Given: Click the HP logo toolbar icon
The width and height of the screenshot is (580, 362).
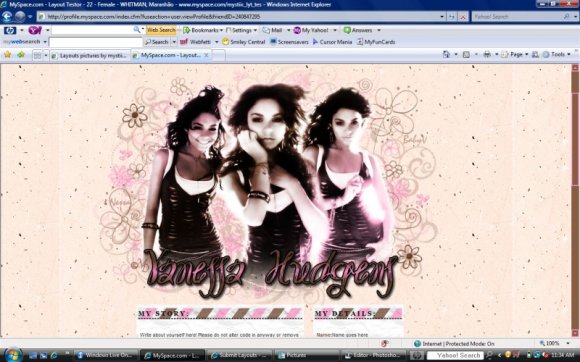Looking at the screenshot, I should click(10, 30).
